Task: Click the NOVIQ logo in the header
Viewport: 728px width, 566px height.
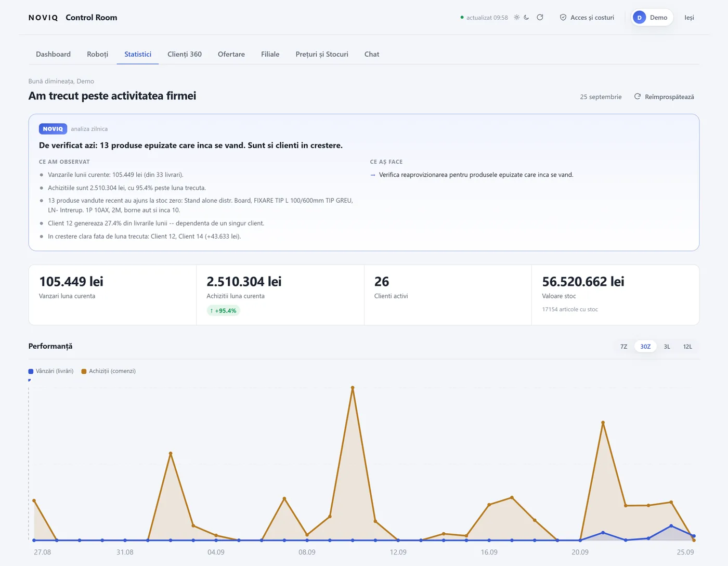Action: point(43,18)
